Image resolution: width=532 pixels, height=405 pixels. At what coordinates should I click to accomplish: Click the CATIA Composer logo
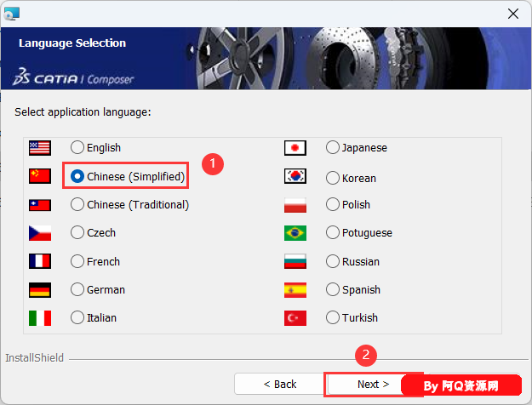[73, 77]
